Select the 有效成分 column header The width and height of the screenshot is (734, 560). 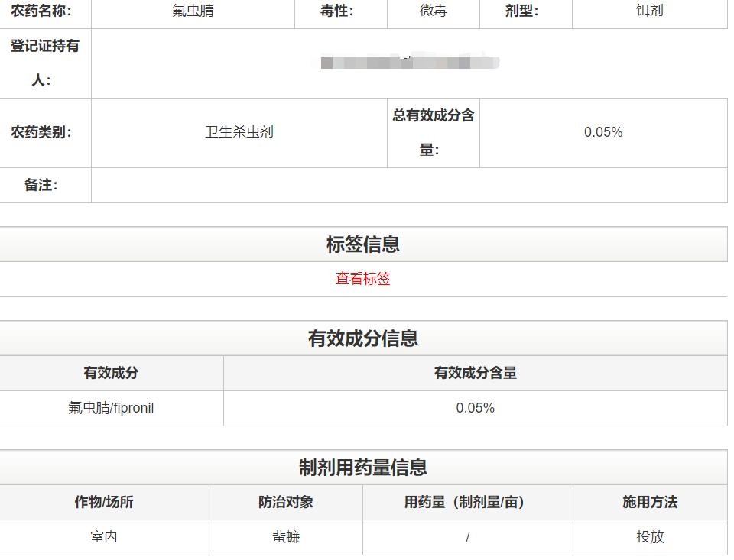click(x=111, y=372)
